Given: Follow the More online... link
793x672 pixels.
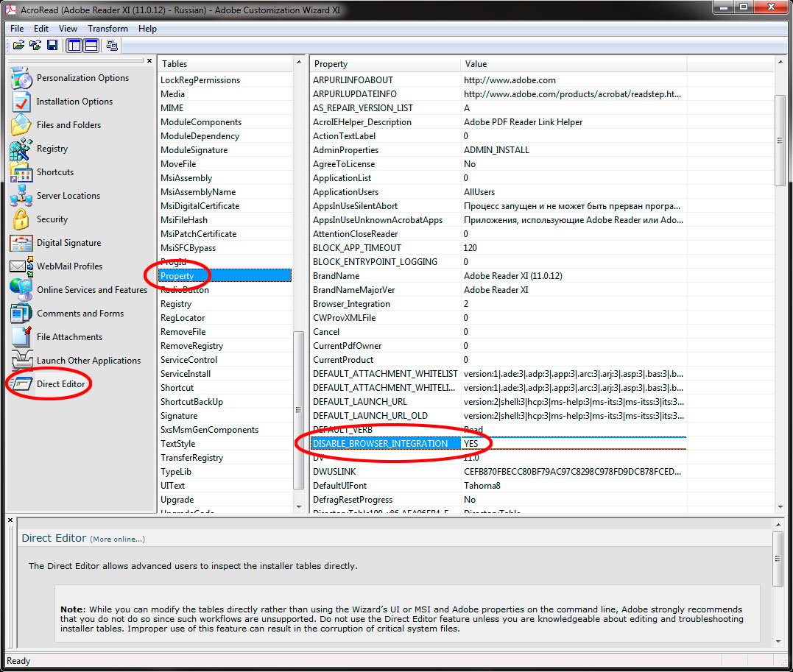Looking at the screenshot, I should 117,540.
